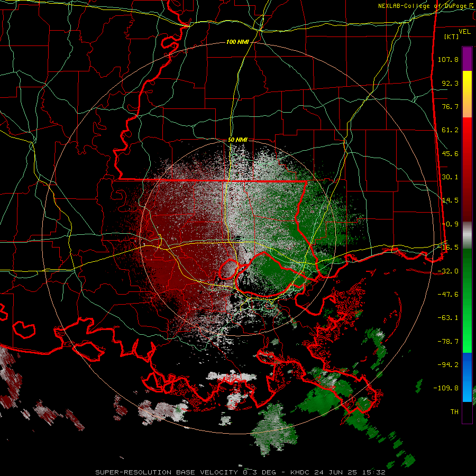Click the purple segment of the velocity color bar
This screenshot has height=476, width=476.
[467, 59]
